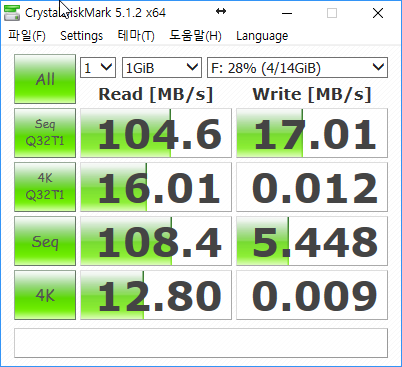Select the 104.6 Seq Q32T1 read result
This screenshot has height=367, width=402.
tap(156, 133)
